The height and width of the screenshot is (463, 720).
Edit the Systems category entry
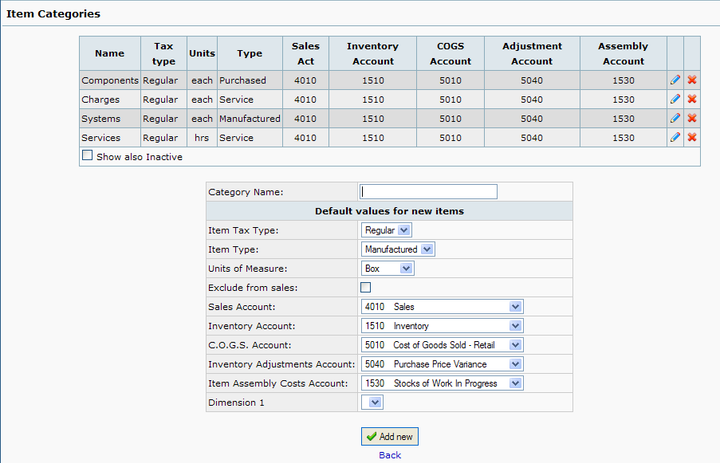[675, 118]
